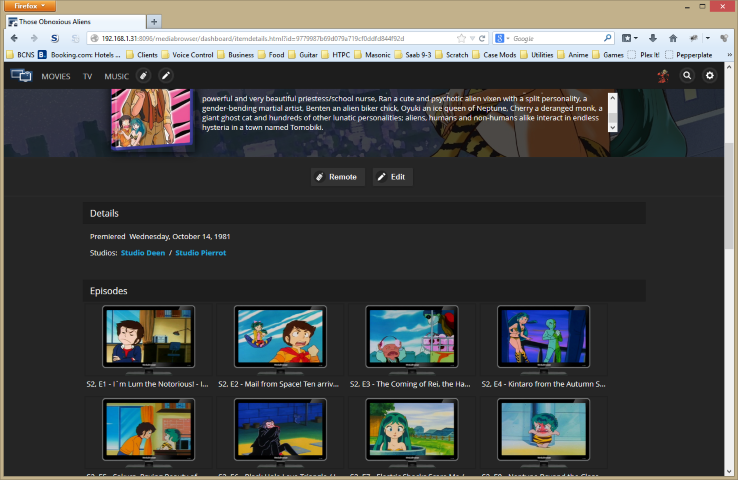
Task: Open the Firefox application menu dropdown
Action: [x=30, y=6]
